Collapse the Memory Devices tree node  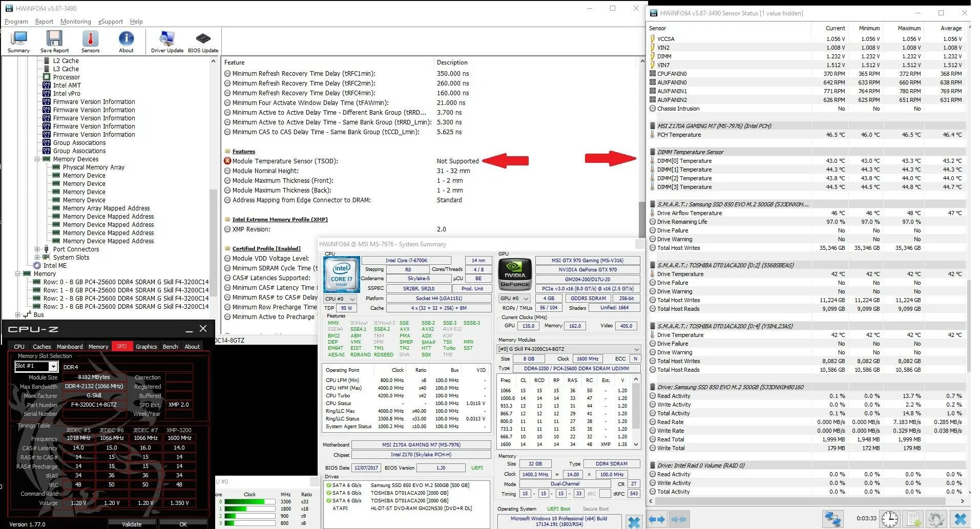point(37,159)
